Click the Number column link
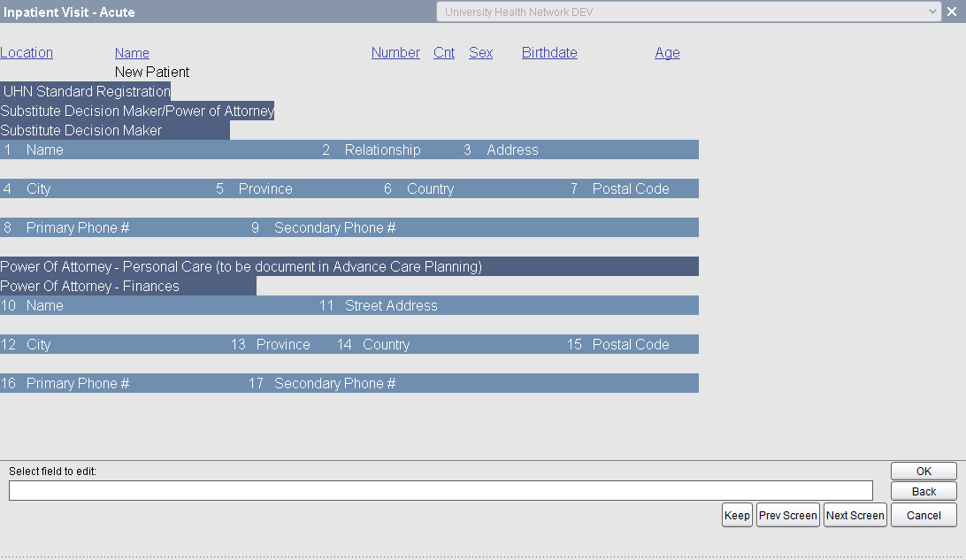 coord(395,52)
